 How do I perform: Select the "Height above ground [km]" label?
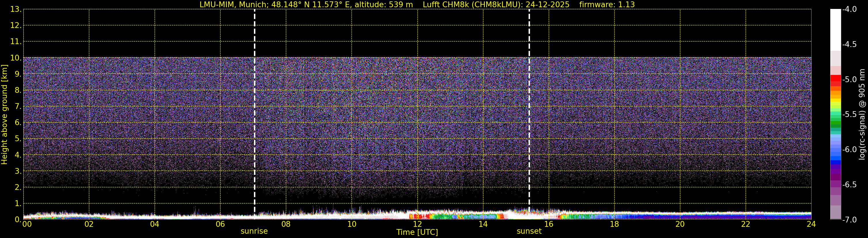[x=4, y=115]
